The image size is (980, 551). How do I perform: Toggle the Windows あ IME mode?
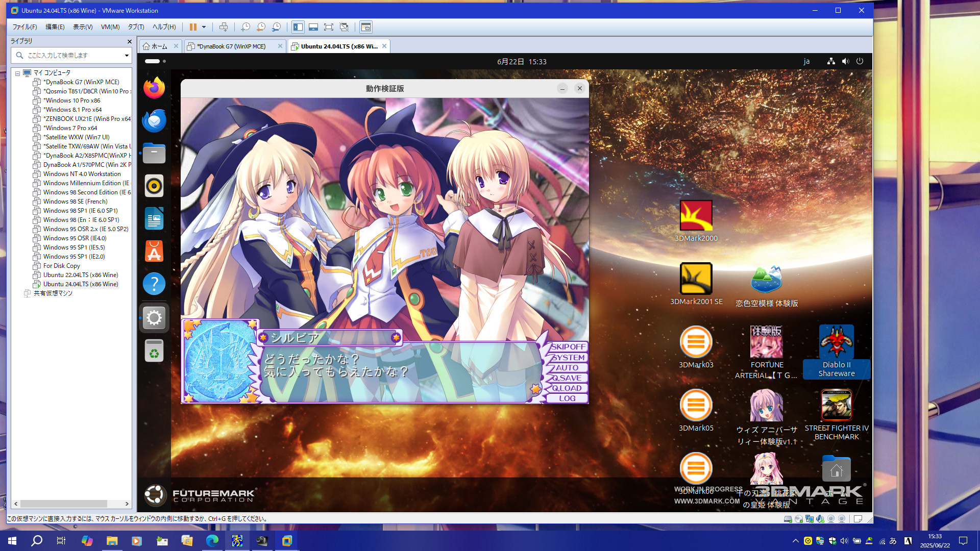(893, 541)
